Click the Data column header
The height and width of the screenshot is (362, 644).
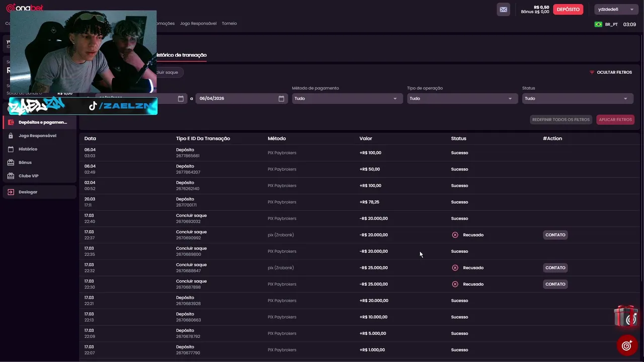[90, 139]
